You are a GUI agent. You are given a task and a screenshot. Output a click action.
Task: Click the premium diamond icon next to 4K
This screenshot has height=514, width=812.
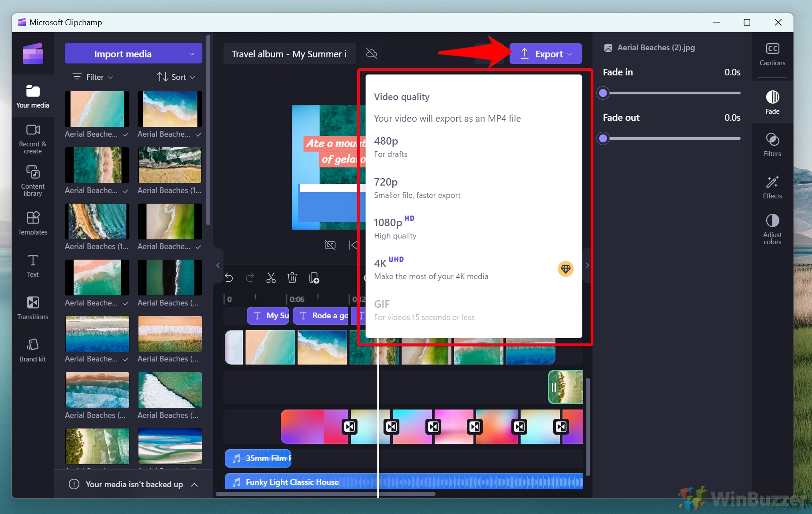coord(566,269)
